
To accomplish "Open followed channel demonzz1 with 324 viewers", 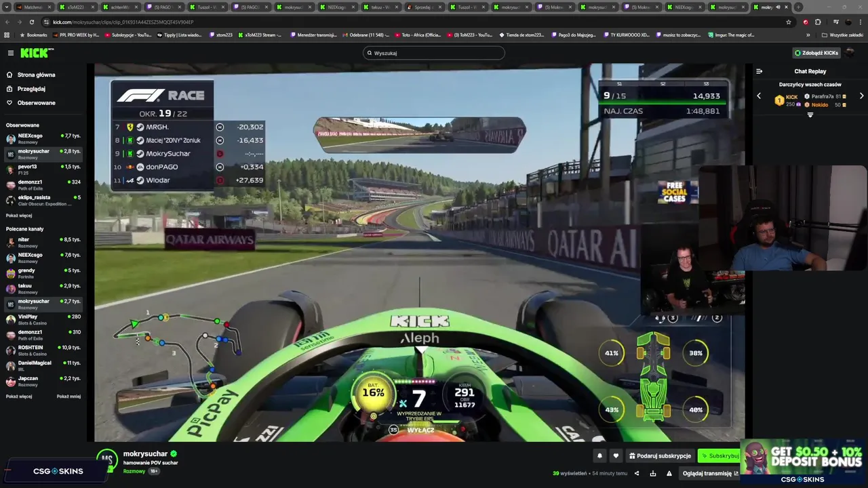I will [x=43, y=185].
